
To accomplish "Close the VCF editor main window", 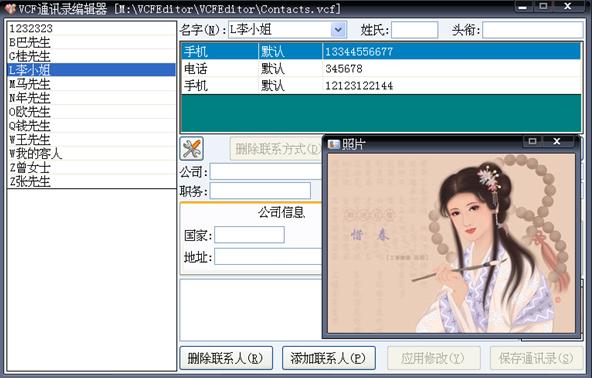I will click(567, 6).
